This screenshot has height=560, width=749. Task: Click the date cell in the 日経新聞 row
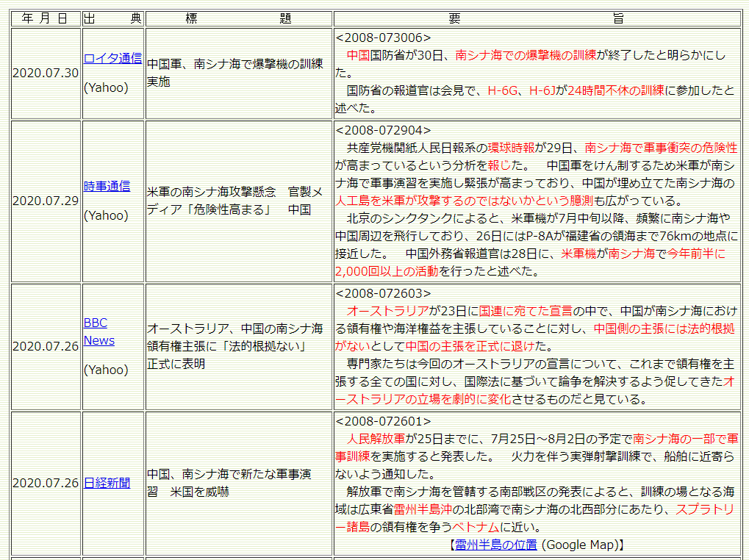(x=46, y=483)
